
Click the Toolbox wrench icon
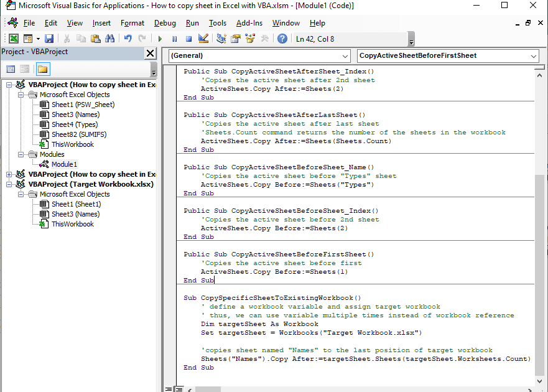(x=264, y=39)
